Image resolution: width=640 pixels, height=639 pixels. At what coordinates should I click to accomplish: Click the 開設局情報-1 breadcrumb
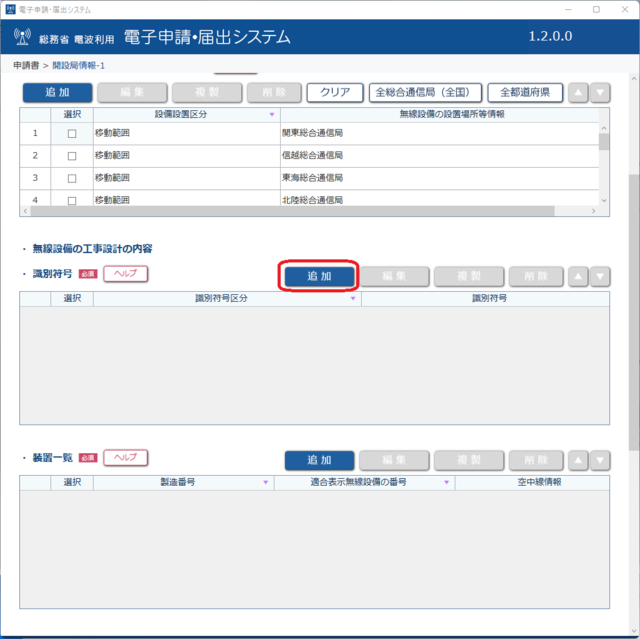click(x=79, y=65)
